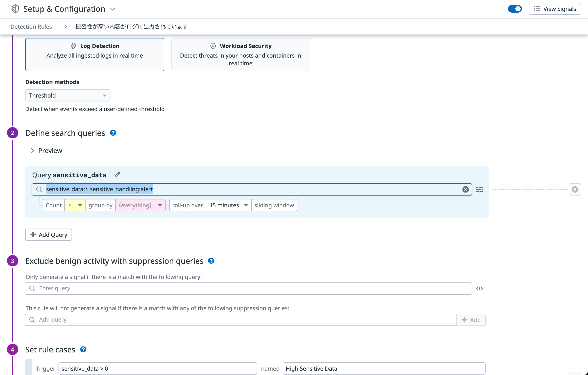The image size is (588, 375).
Task: Select the Workload Security rule type
Action: click(x=240, y=54)
